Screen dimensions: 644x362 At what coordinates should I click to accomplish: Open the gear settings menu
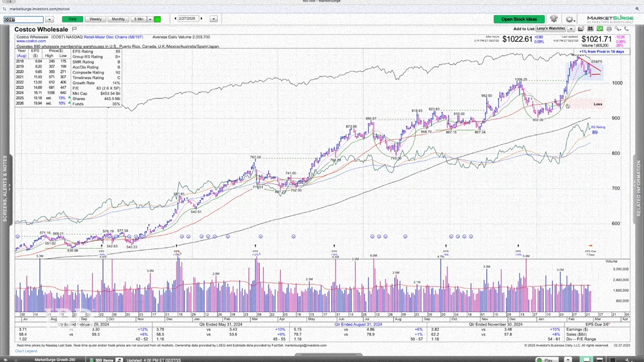tap(569, 19)
